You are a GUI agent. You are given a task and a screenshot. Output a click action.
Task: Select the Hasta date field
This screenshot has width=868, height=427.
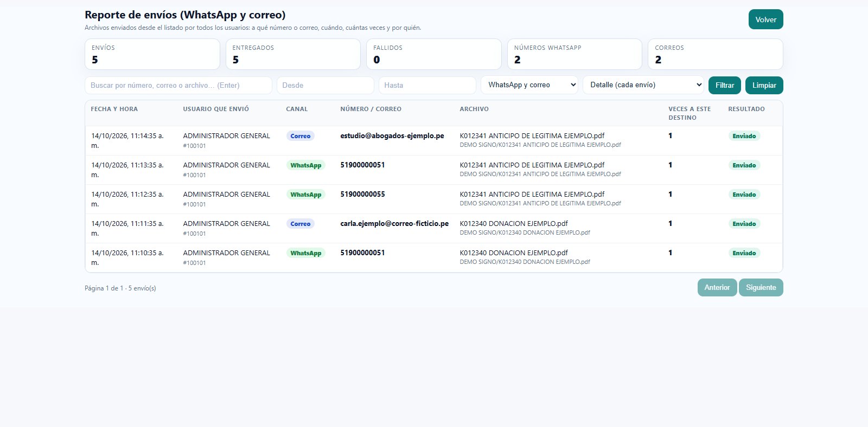[427, 85]
